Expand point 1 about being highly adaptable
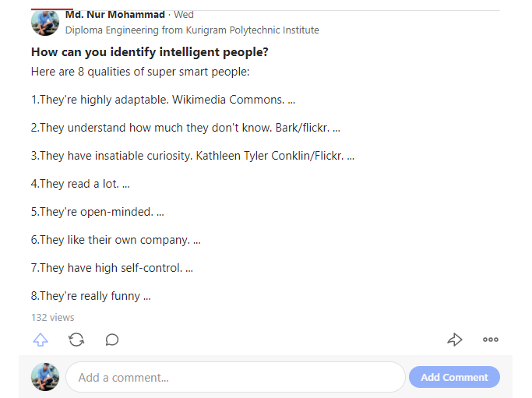 tap(163, 100)
